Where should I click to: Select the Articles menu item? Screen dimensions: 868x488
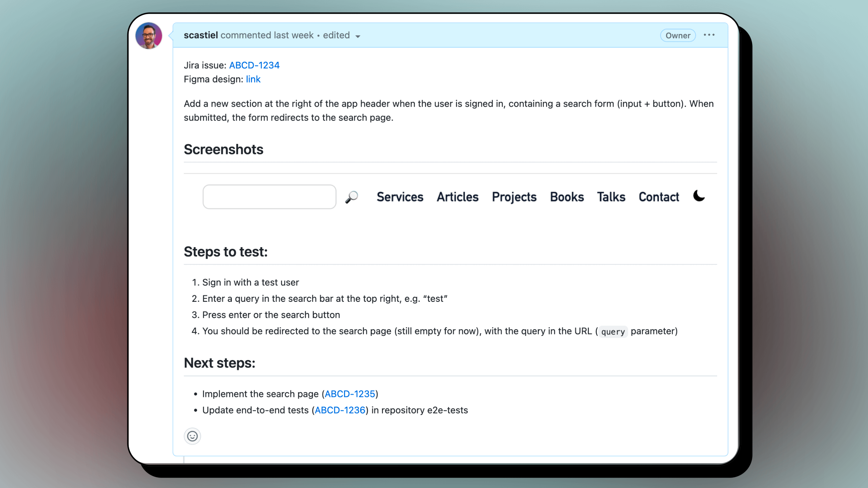click(x=458, y=197)
